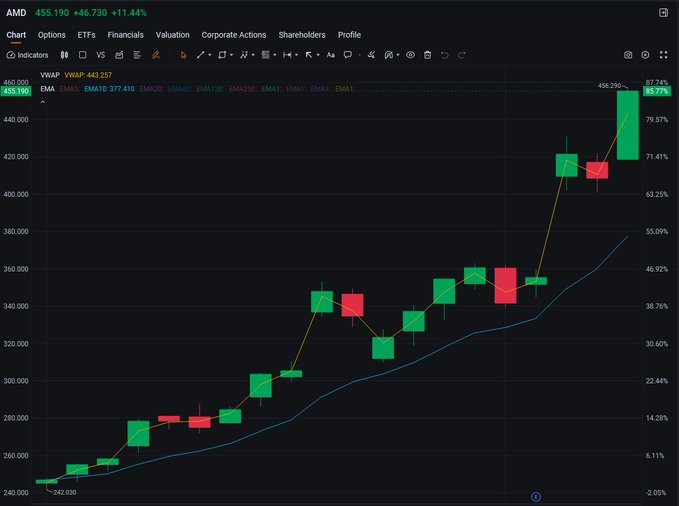Toggle the orange drawing pencil tool
The height and width of the screenshot is (506, 679).
(x=156, y=55)
